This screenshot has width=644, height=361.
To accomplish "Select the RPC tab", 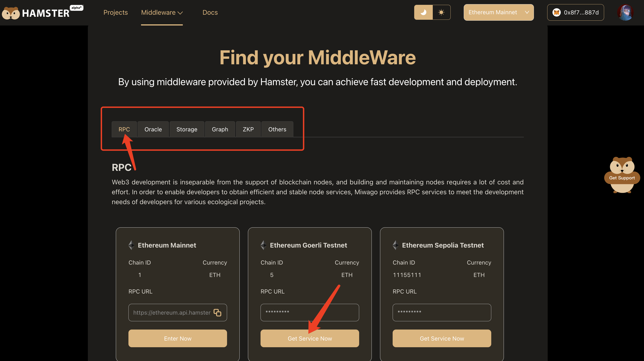I will click(124, 129).
